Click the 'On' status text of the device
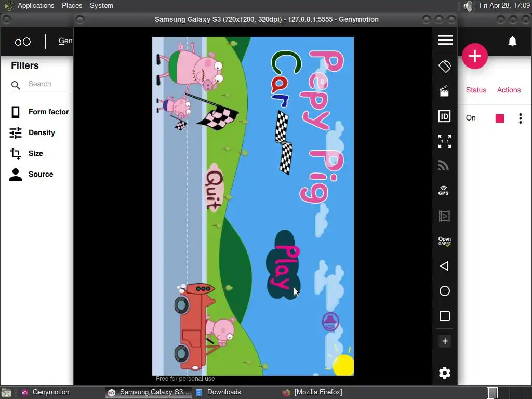This screenshot has height=399, width=532. pyautogui.click(x=471, y=118)
